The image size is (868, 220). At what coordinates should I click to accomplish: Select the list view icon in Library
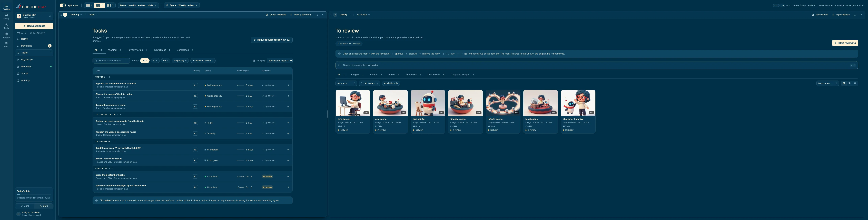(855, 83)
